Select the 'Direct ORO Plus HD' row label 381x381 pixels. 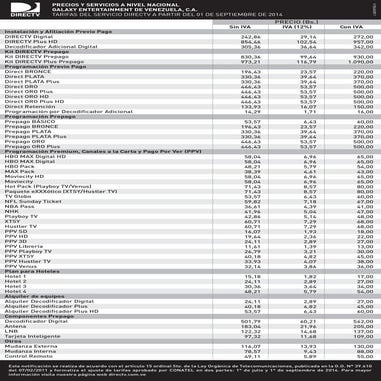point(34,102)
